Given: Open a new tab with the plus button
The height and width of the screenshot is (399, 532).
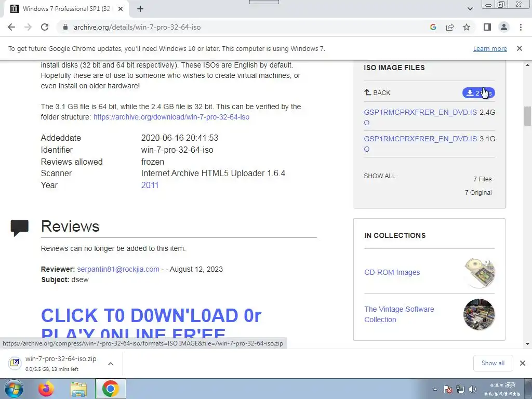Looking at the screenshot, I should pos(140,9).
